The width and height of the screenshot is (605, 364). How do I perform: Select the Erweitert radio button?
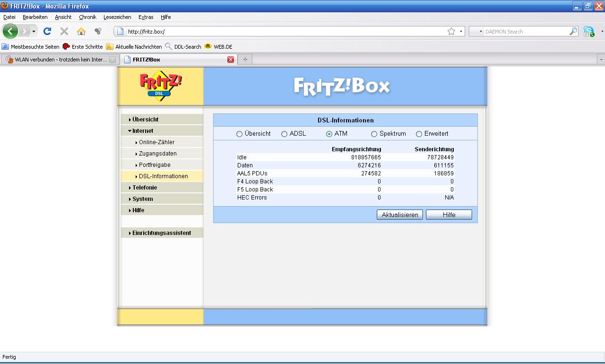tap(419, 134)
